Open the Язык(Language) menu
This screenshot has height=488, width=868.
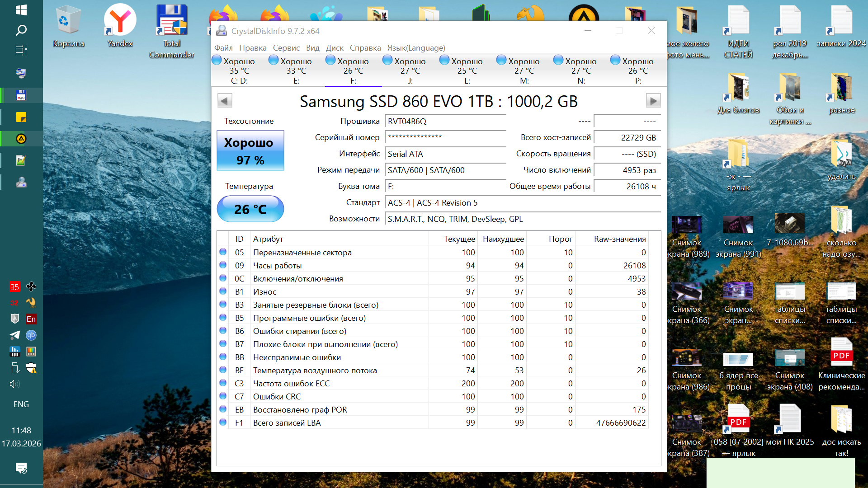(416, 48)
